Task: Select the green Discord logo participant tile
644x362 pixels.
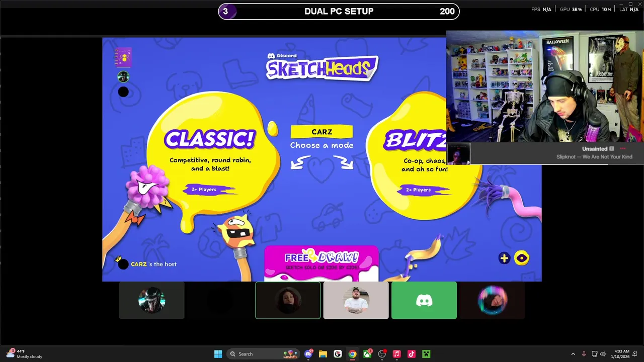Action: click(x=424, y=300)
